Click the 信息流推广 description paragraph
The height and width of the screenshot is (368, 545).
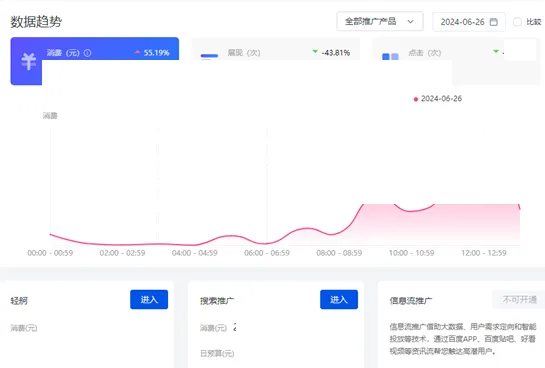tap(463, 339)
